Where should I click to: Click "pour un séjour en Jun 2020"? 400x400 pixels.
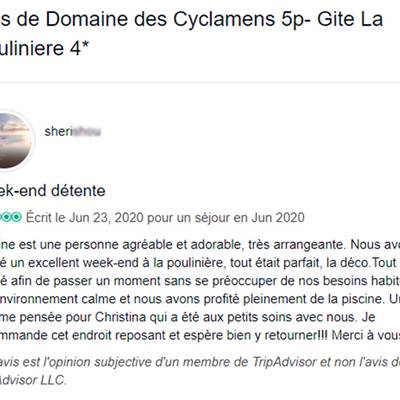(226, 218)
